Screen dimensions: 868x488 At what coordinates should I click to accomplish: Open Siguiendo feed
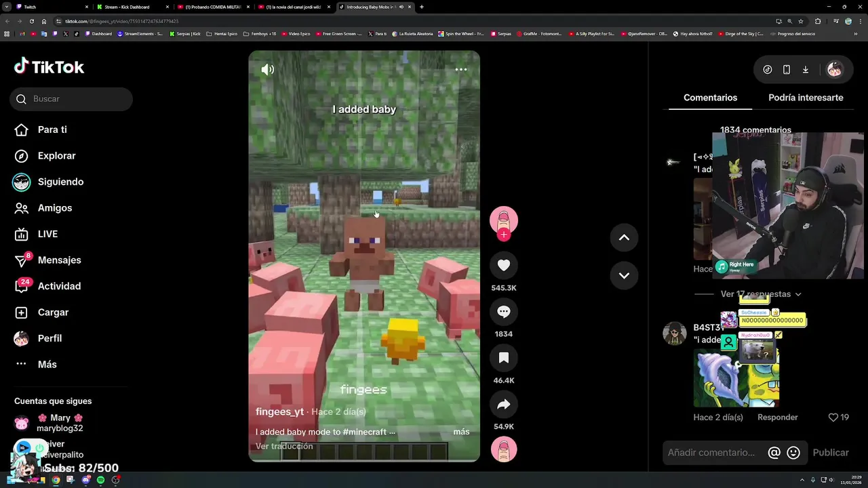click(49, 182)
